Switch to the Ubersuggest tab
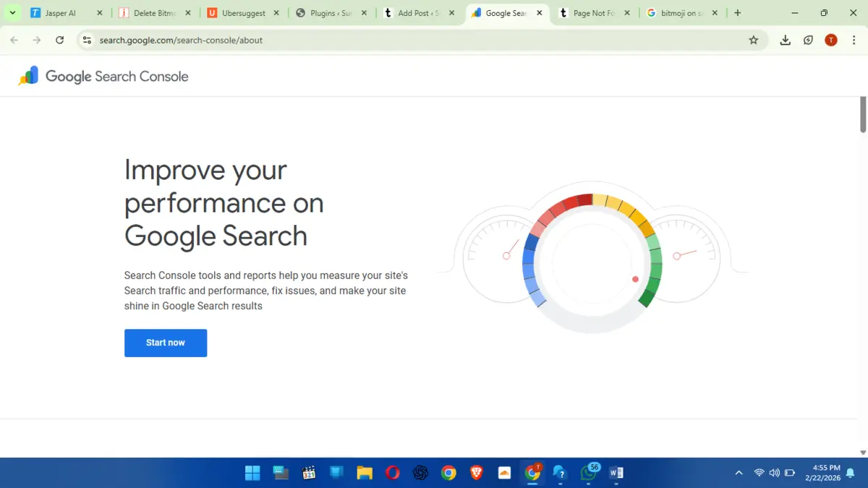 [x=243, y=13]
